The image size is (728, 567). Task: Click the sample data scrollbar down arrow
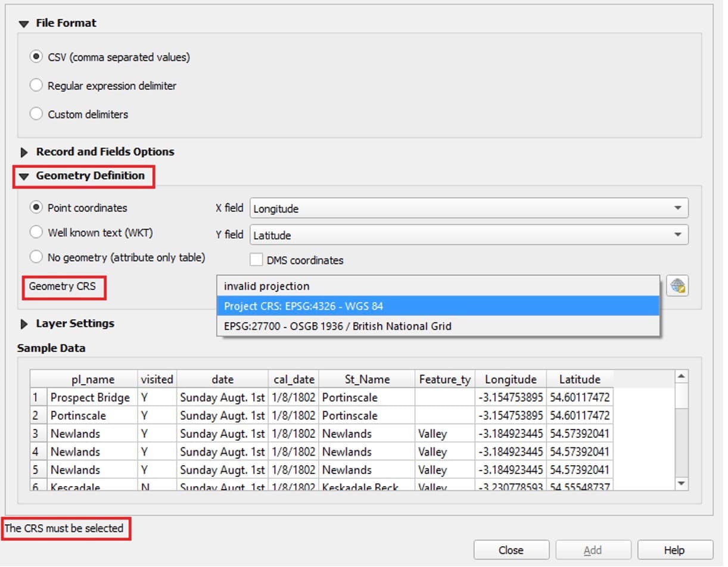[681, 483]
